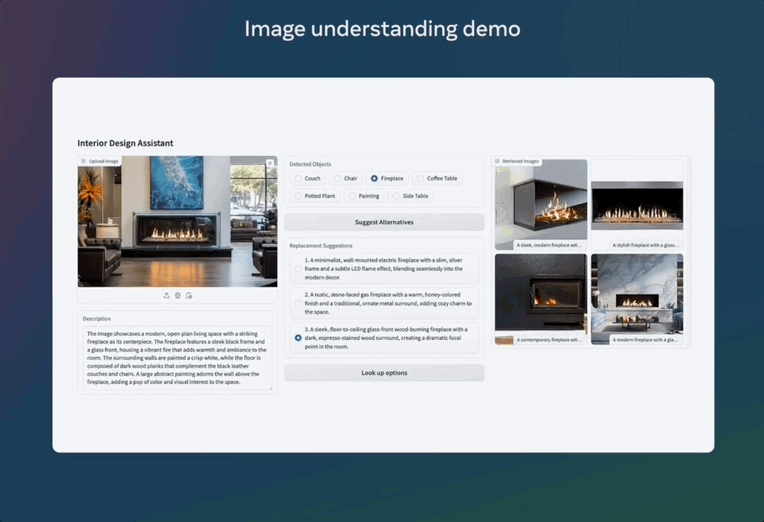Click the clipboard paste icon below the image
The height and width of the screenshot is (522, 764).
[189, 295]
